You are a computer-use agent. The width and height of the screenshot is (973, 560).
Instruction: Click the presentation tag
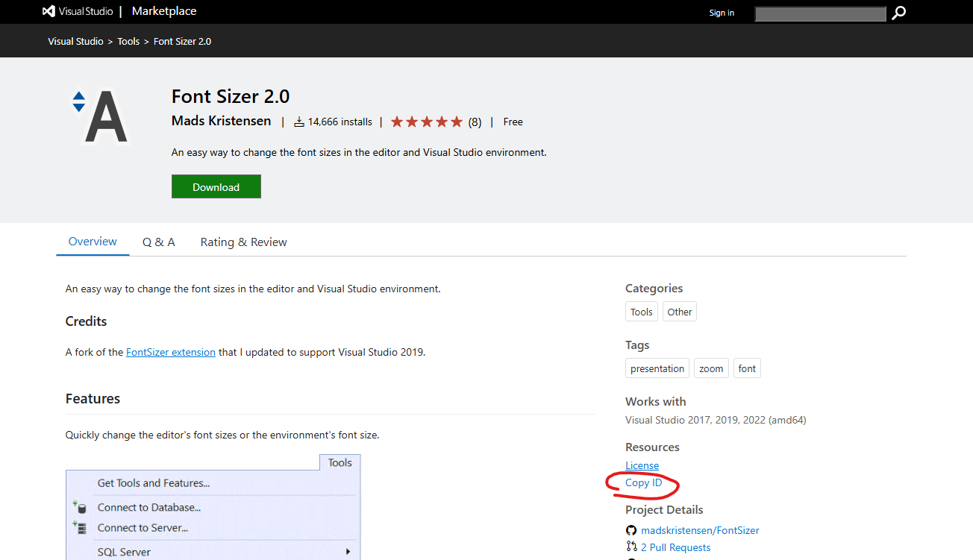(x=657, y=368)
